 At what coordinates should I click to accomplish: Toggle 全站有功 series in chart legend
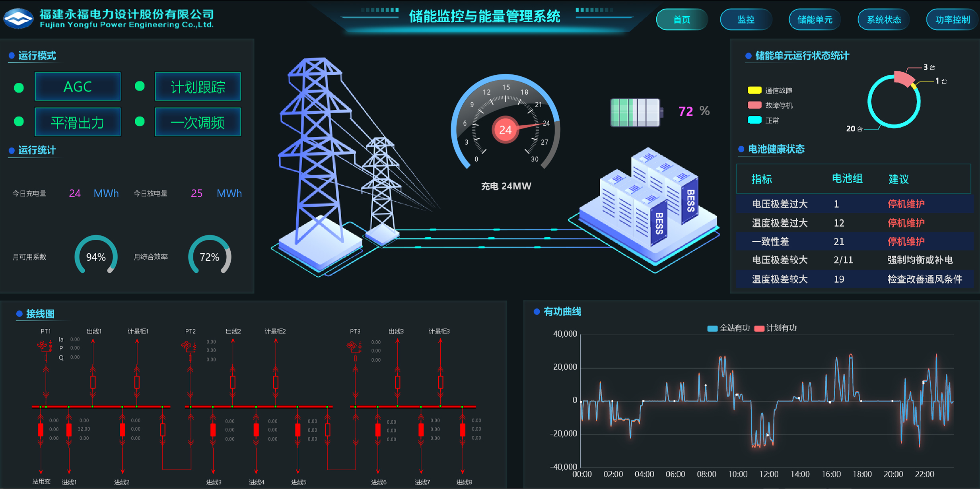(712, 328)
